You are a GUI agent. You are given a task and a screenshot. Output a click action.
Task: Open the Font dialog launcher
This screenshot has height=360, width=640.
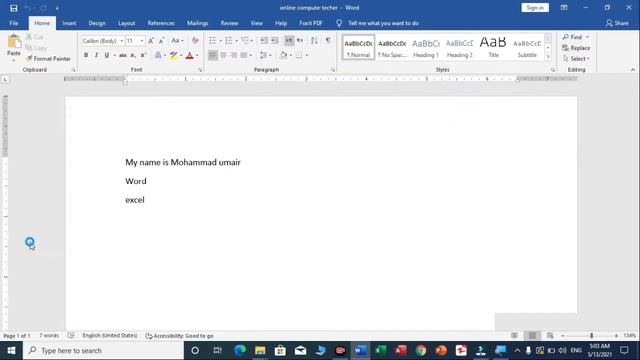pyautogui.click(x=200, y=70)
